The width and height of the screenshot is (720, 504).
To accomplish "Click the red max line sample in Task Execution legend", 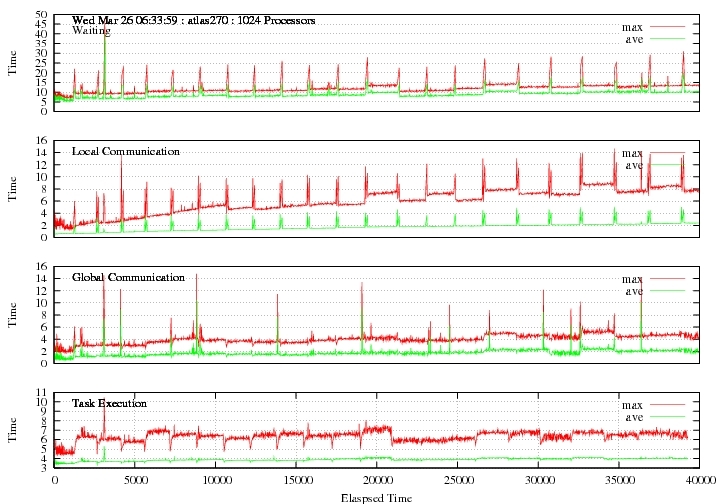I will 667,405.
